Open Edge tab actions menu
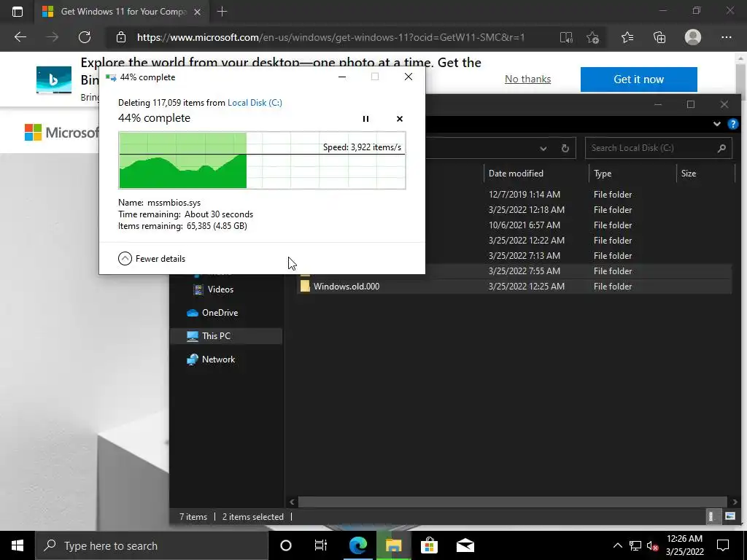Screen dimensions: 747x560 click(x=18, y=12)
